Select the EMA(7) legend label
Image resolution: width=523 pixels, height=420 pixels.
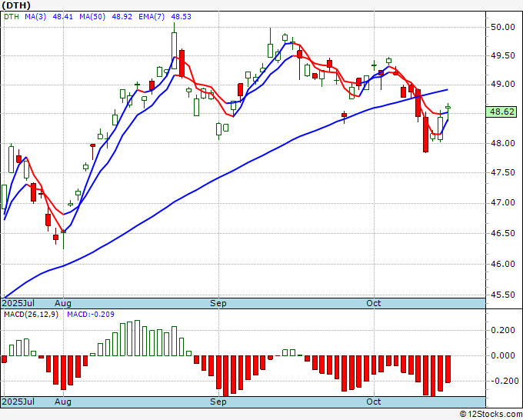click(x=152, y=17)
